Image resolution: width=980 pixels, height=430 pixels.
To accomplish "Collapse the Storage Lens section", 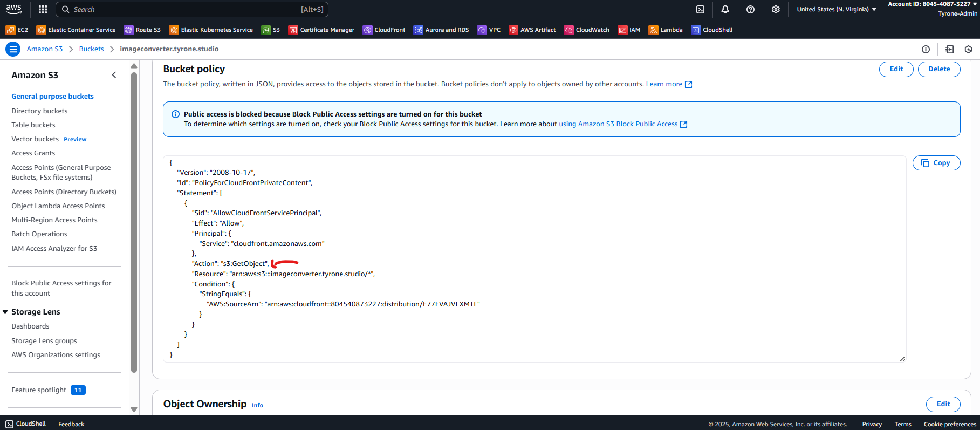I will coord(5,312).
